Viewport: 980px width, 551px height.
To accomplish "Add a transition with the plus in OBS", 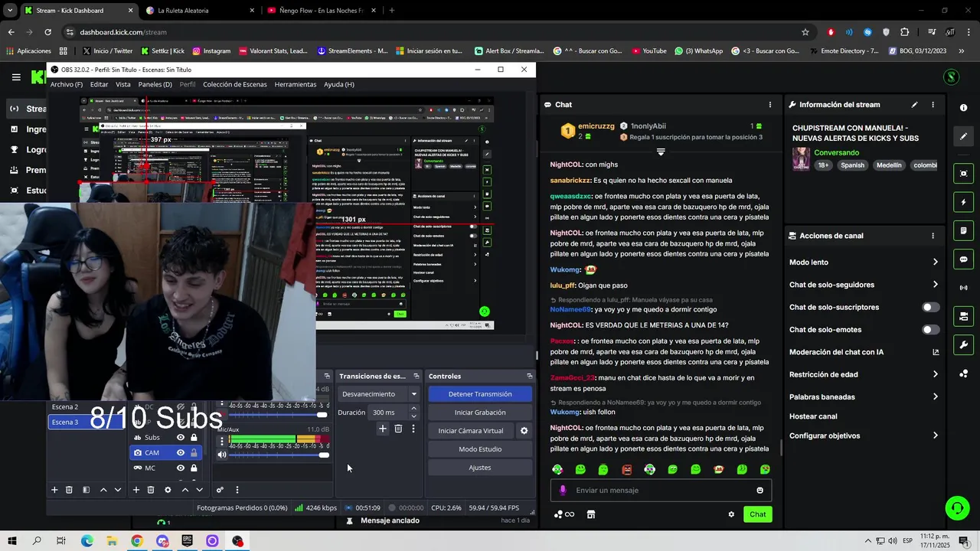I will [383, 429].
